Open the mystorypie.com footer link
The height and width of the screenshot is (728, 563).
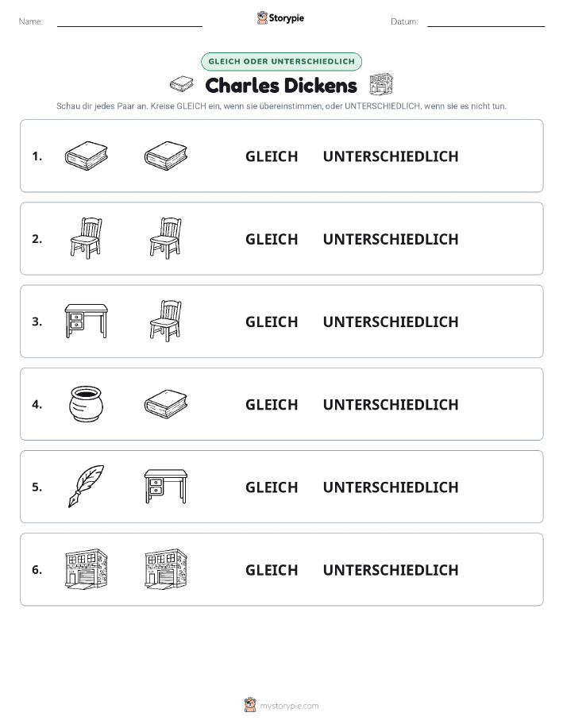[281, 705]
